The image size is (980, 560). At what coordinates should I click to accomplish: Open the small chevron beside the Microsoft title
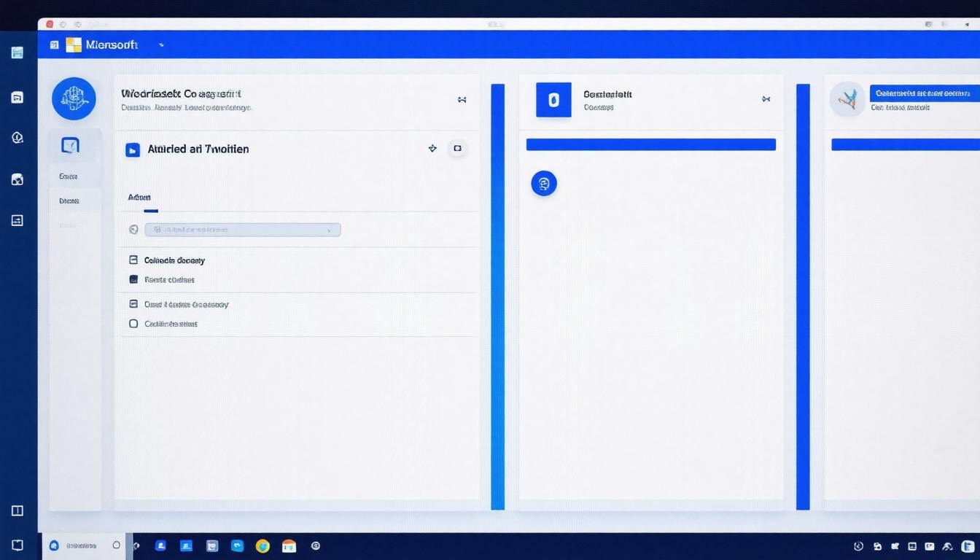coord(161,44)
